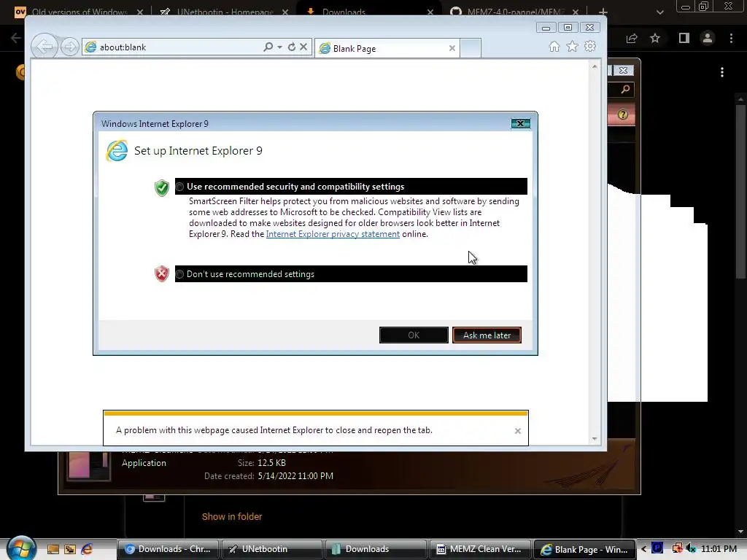Click the OK button in setup dialog
747x560 pixels.
point(414,335)
